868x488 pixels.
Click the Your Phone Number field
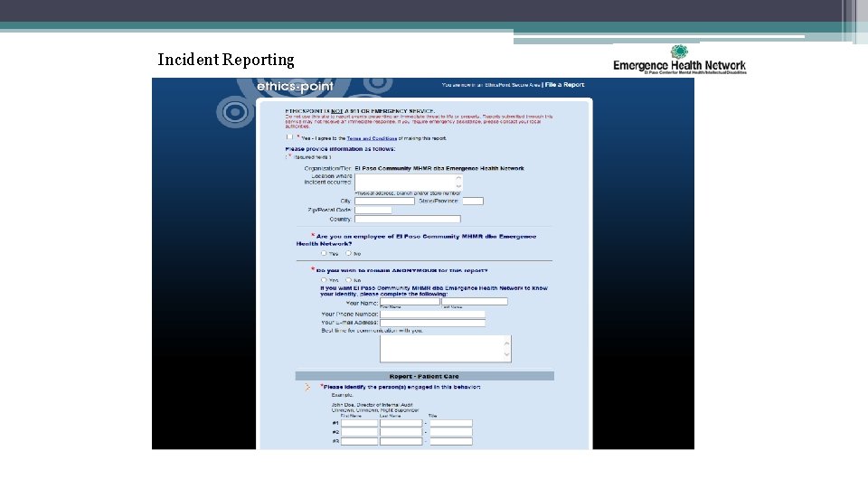tap(432, 314)
